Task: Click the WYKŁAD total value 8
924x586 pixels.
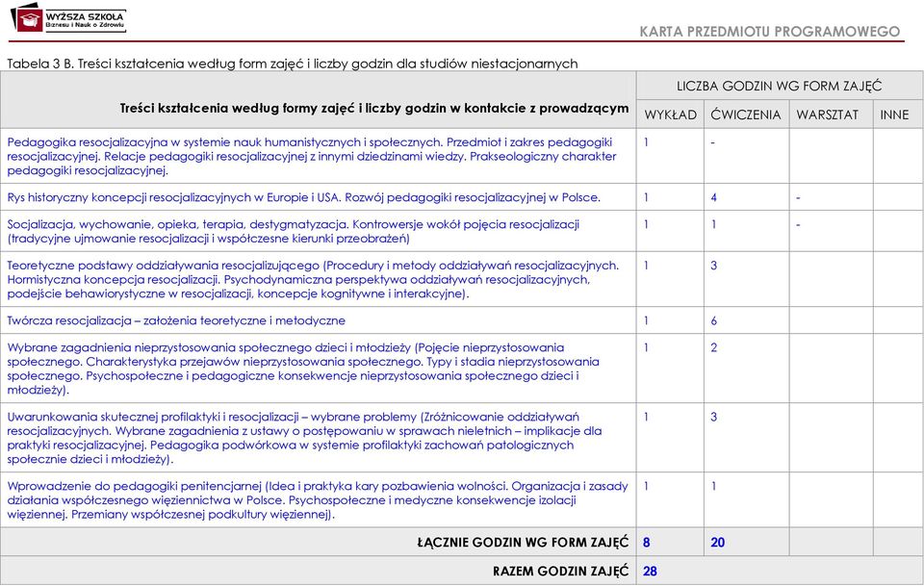Action: (647, 543)
